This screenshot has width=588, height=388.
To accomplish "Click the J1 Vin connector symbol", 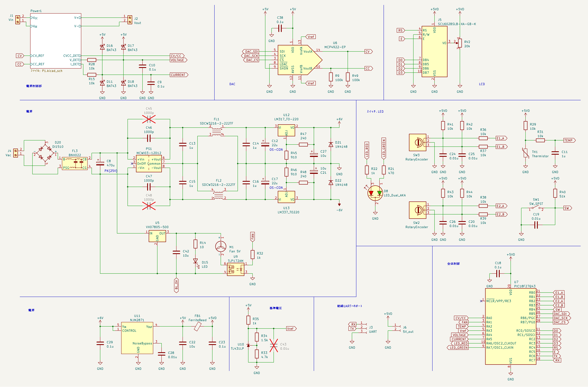I will 18,20.
